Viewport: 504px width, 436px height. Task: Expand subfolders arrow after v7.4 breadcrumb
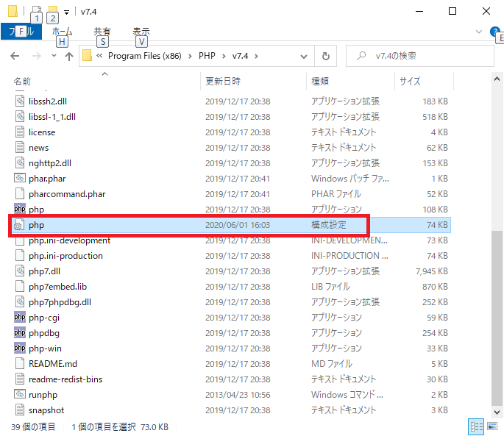[x=256, y=56]
